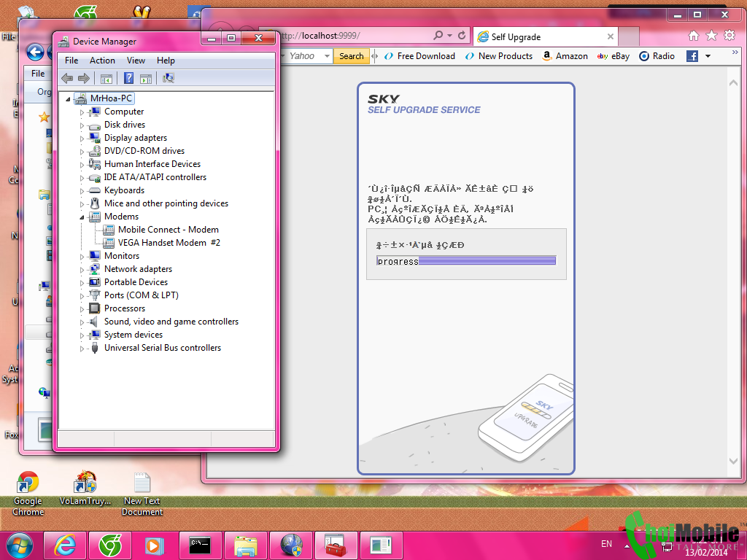Click Scan for hardware changes icon
The height and width of the screenshot is (560, 747).
169,79
